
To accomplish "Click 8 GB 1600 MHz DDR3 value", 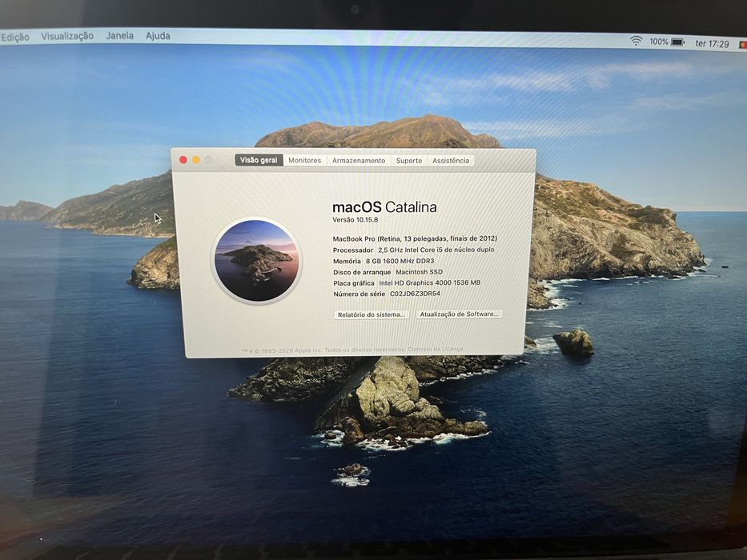I will (x=400, y=261).
